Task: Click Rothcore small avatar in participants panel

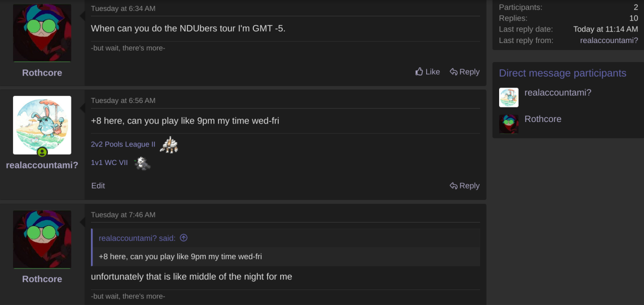Action: [x=509, y=124]
